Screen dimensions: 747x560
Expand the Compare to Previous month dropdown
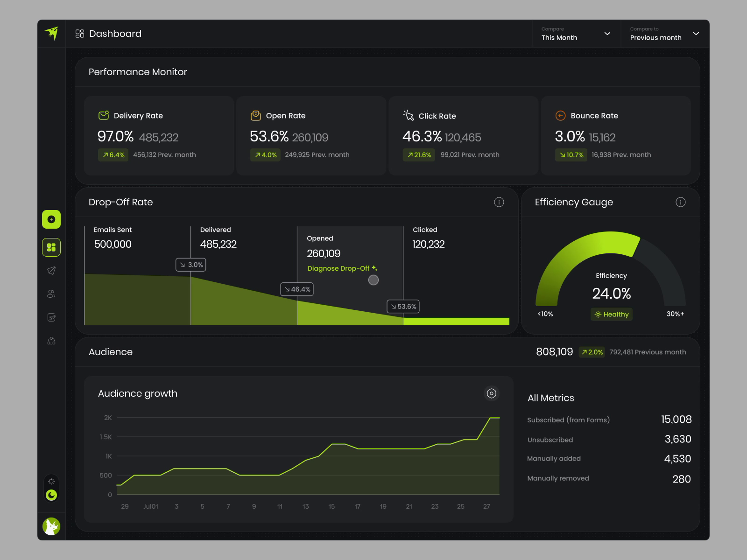665,34
